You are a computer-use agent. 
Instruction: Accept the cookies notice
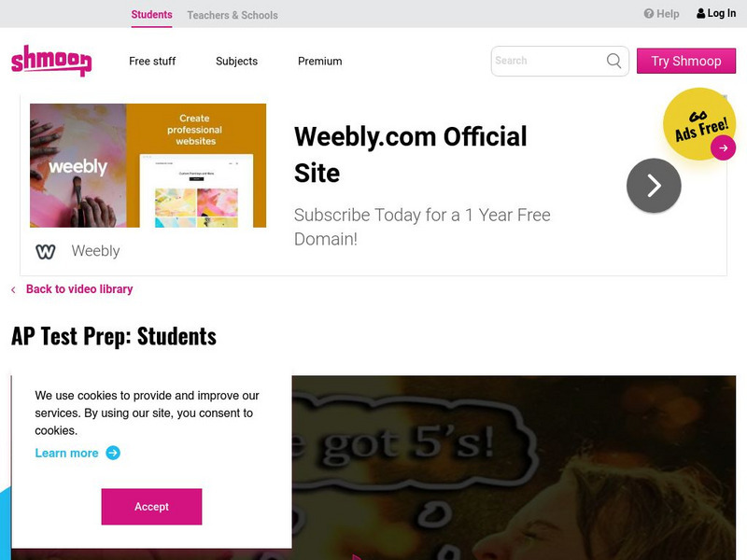[151, 507]
